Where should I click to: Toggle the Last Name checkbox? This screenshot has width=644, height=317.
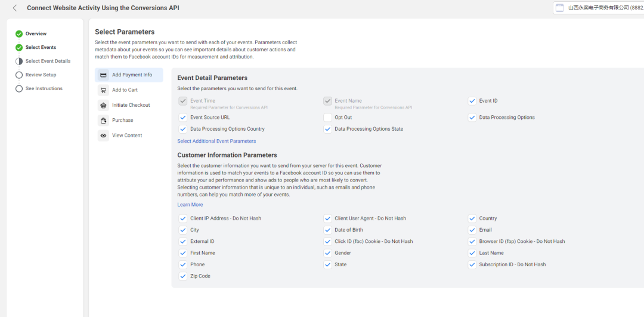tap(472, 253)
